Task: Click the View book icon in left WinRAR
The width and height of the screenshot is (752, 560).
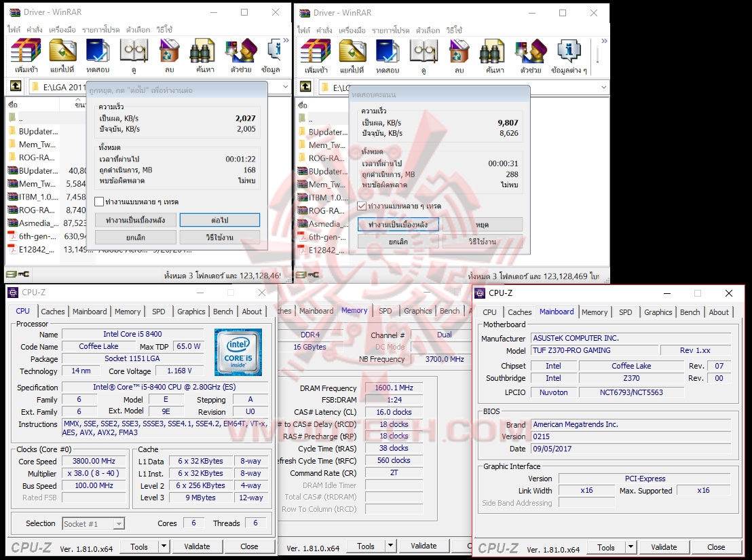Action: click(x=133, y=51)
